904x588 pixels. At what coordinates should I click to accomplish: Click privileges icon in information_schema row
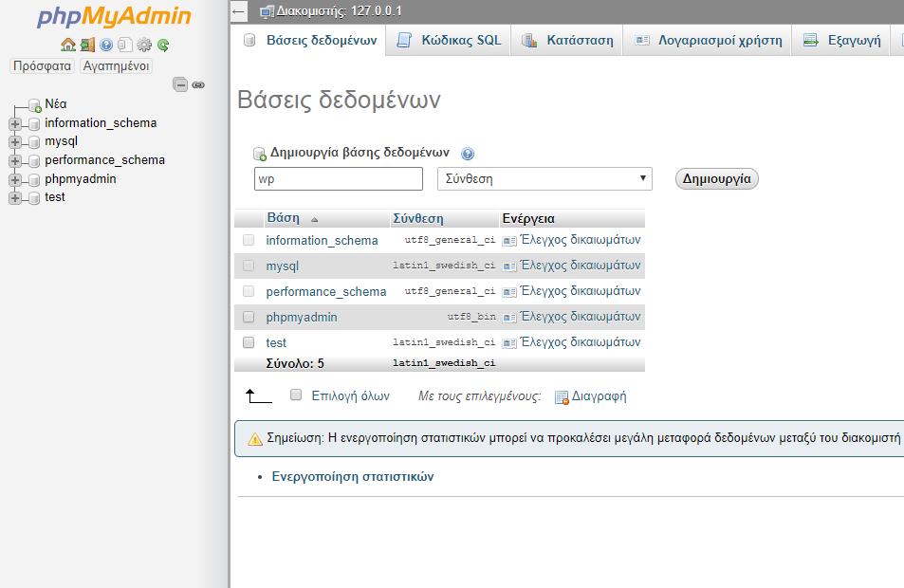tap(509, 241)
